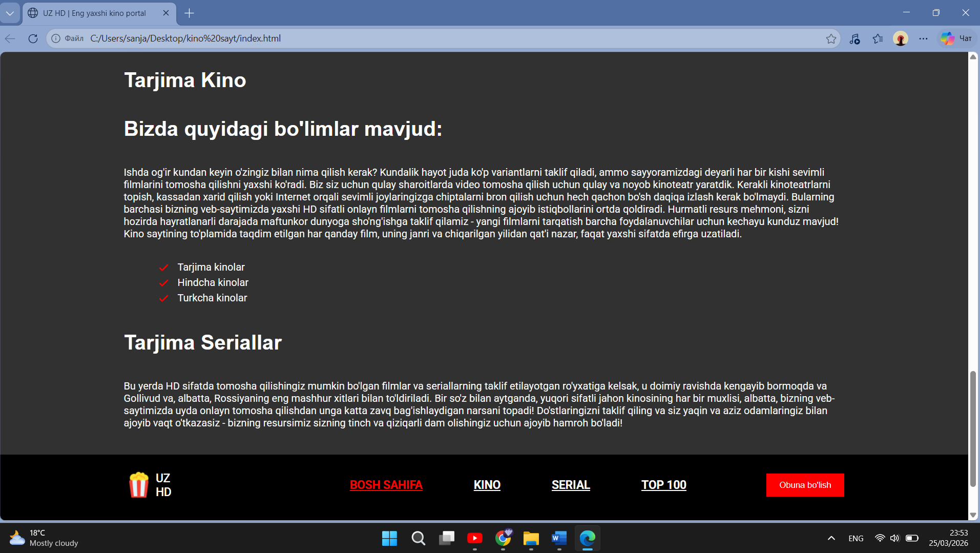
Task: Open the favorites list icon
Action: point(878,38)
